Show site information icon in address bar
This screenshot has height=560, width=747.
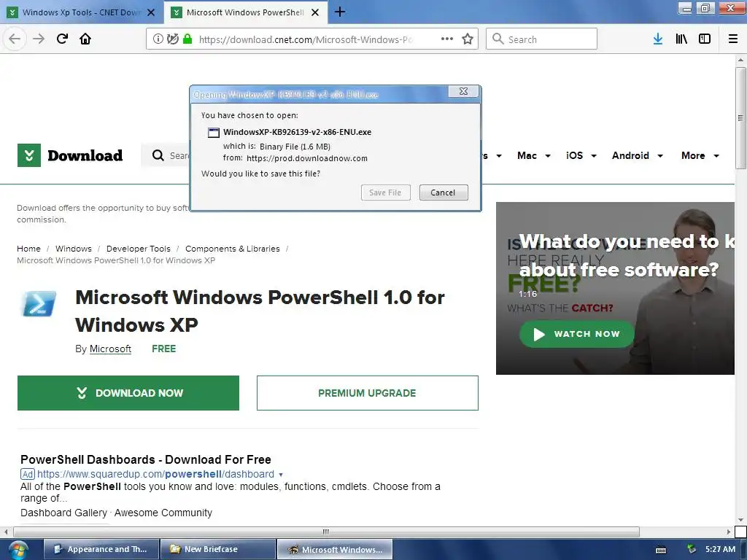[158, 39]
